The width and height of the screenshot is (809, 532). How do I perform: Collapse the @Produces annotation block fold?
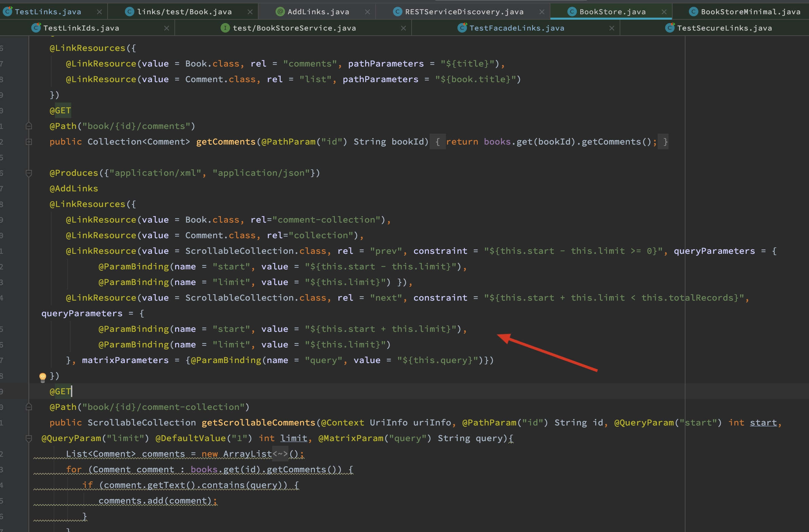coord(29,173)
